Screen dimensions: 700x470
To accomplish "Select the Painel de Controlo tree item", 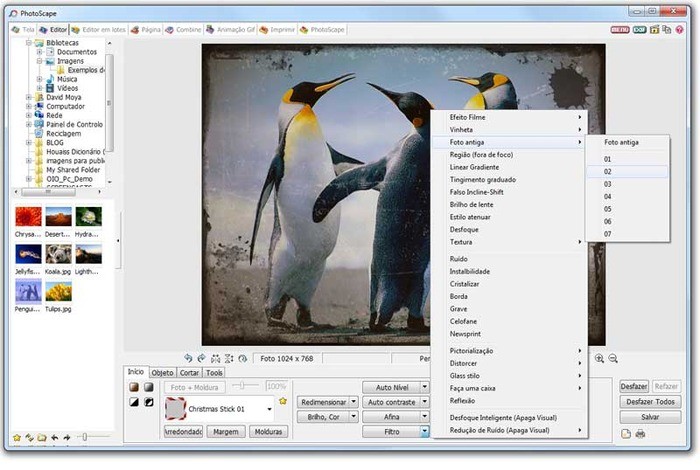I will click(x=74, y=124).
